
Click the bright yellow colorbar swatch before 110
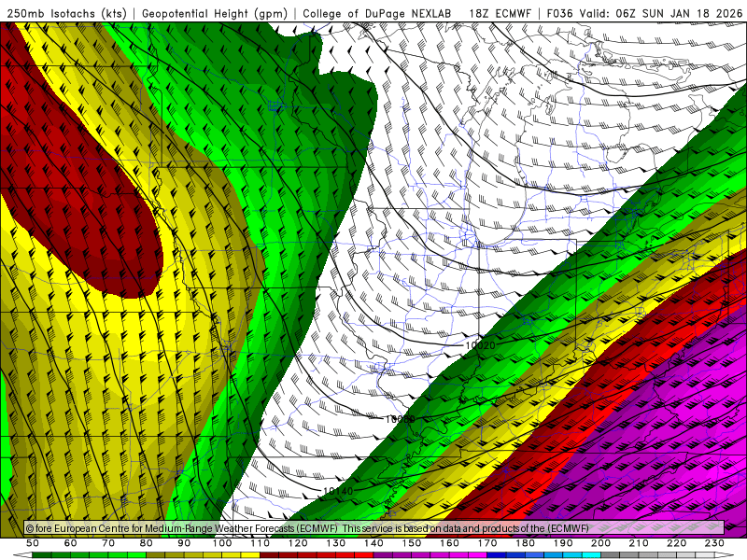tap(250, 555)
